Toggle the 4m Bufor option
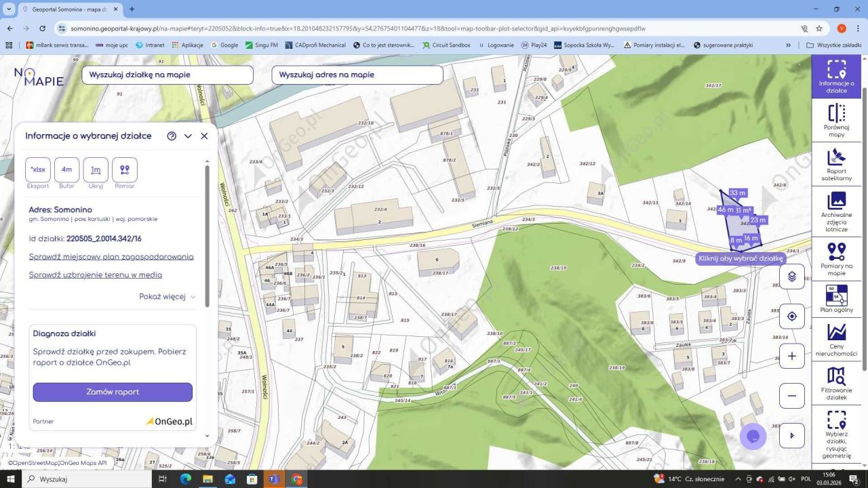 pos(66,170)
